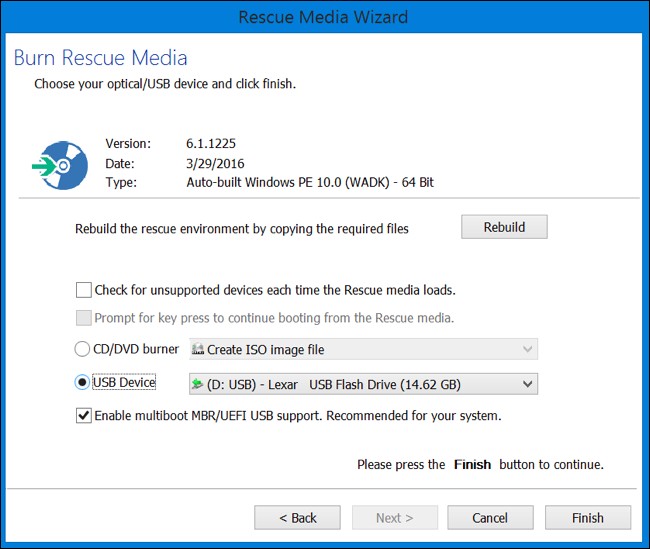Click the Choose your optical/USB device instruction
The width and height of the screenshot is (650, 549).
(165, 84)
